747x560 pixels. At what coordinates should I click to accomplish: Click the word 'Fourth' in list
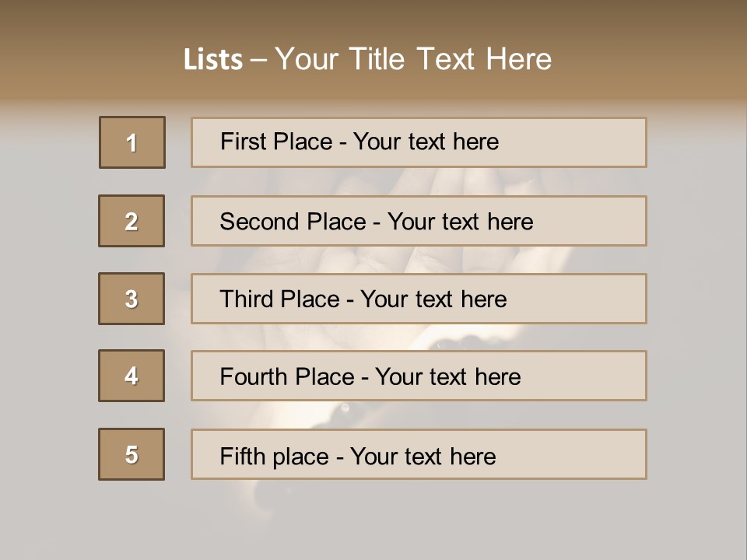pyautogui.click(x=253, y=376)
